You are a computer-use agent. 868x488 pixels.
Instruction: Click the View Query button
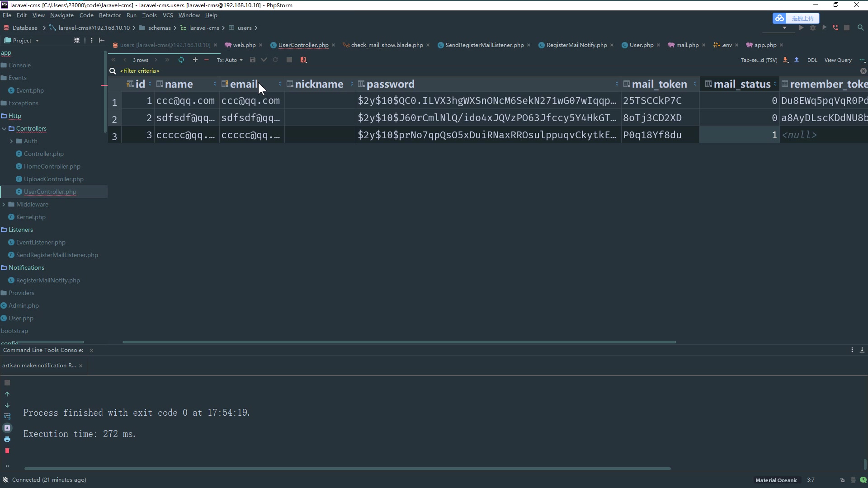[838, 60]
